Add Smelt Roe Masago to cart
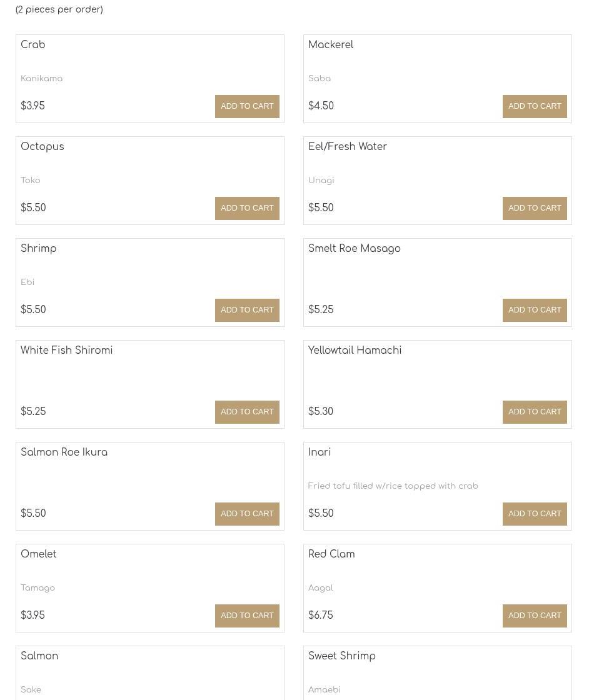 (535, 310)
